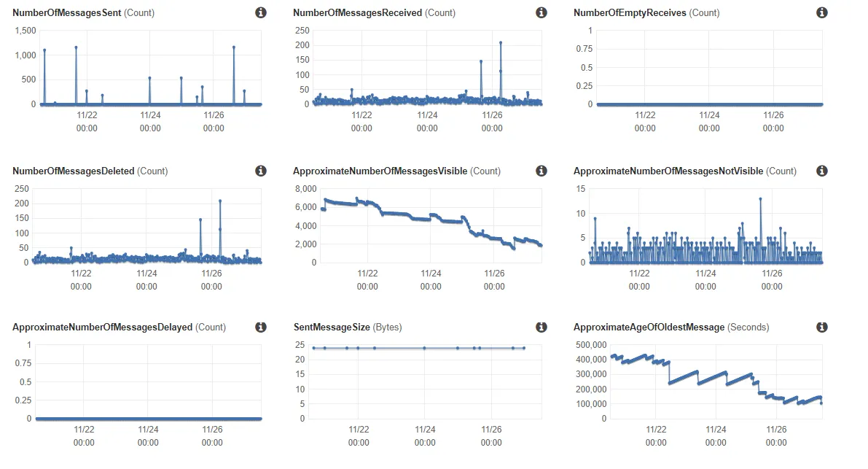Screen dimensions: 868x469
Task: Open info icon for ApproximateNumberOfMessagesDelayed
Action: coord(261,327)
